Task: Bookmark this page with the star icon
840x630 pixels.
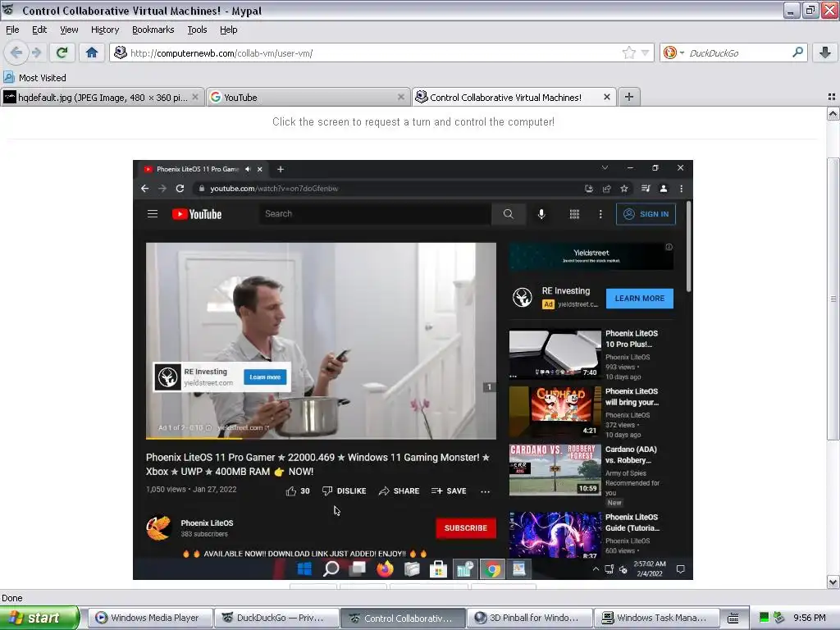Action: pos(629,52)
